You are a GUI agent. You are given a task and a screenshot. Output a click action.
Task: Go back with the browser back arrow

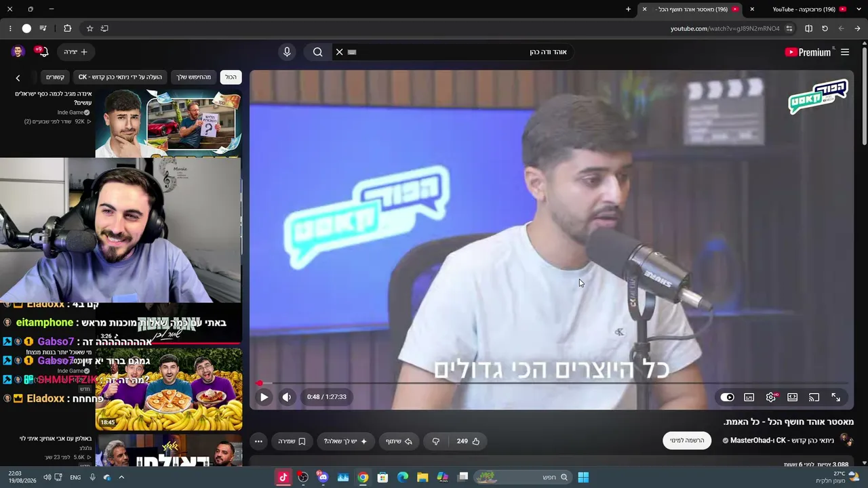[857, 28]
